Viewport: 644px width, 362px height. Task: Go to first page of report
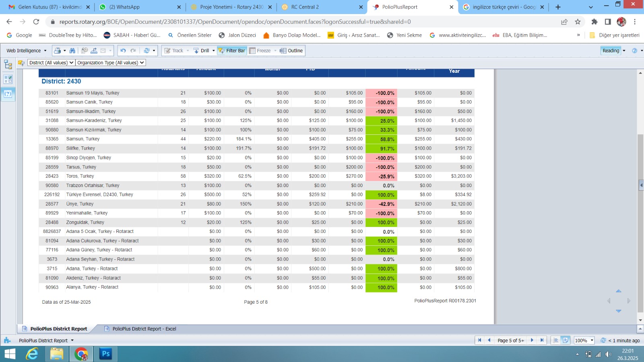coord(479,340)
